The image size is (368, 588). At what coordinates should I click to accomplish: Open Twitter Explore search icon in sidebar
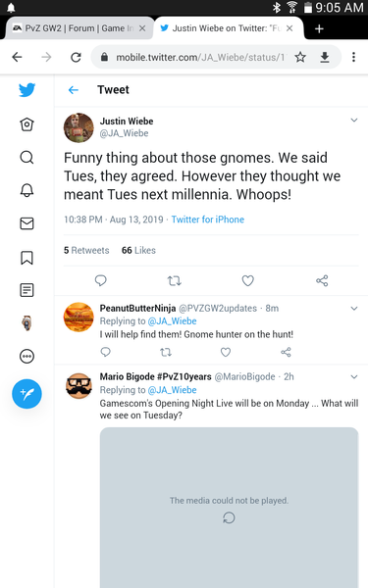point(26,158)
